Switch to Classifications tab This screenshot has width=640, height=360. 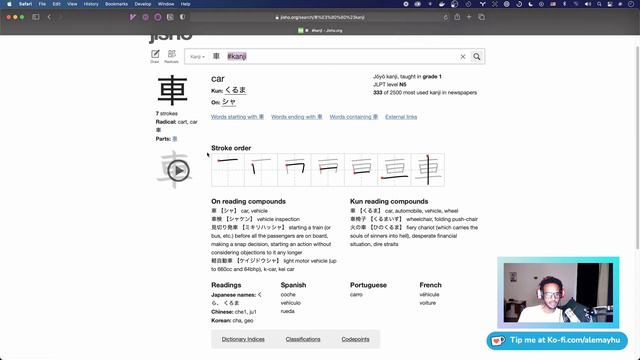point(303,339)
